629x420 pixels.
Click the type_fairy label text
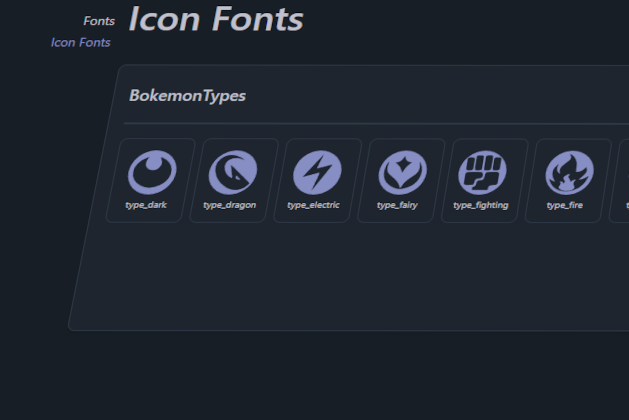click(397, 205)
